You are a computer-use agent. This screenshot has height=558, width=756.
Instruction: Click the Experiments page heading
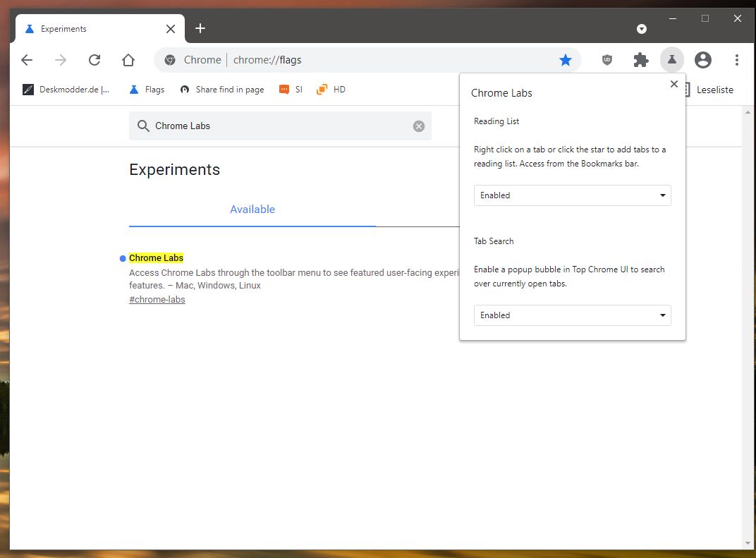click(174, 170)
